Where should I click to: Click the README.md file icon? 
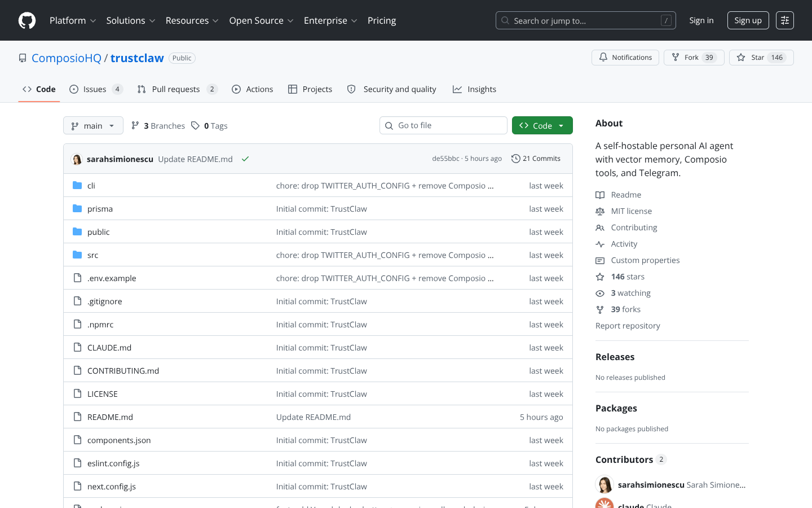click(x=77, y=417)
